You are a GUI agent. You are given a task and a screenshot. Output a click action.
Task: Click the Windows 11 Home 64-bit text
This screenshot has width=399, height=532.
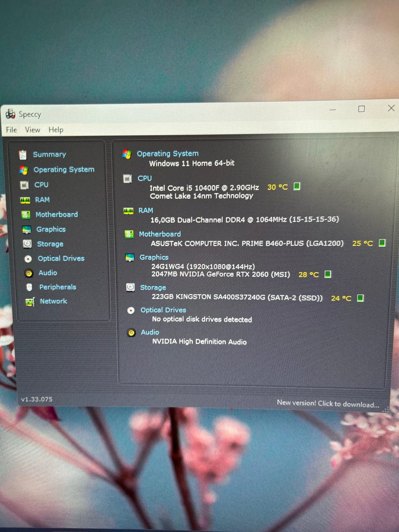[x=192, y=163]
